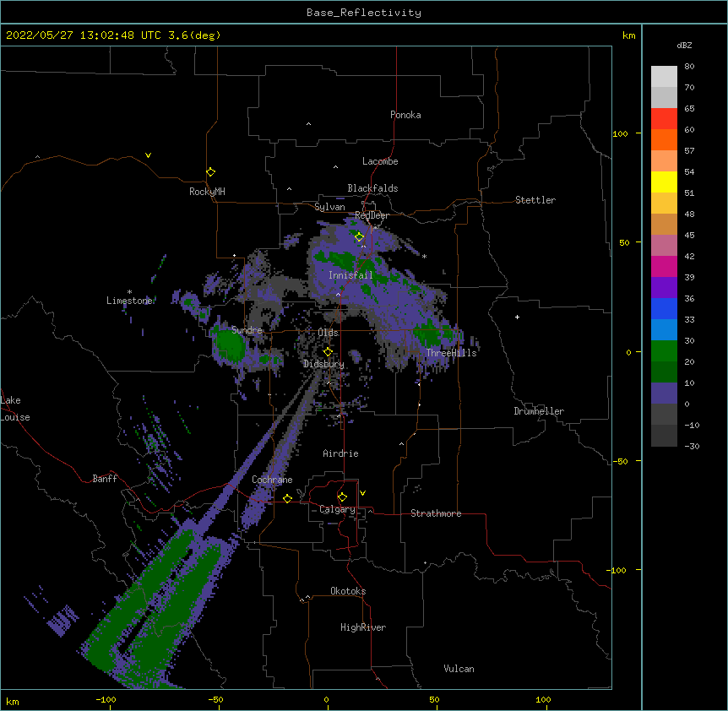Click the km unit label at bottom left

click(x=13, y=702)
